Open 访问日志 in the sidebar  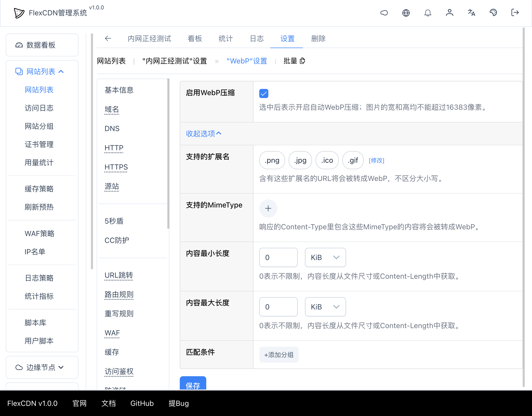point(39,108)
